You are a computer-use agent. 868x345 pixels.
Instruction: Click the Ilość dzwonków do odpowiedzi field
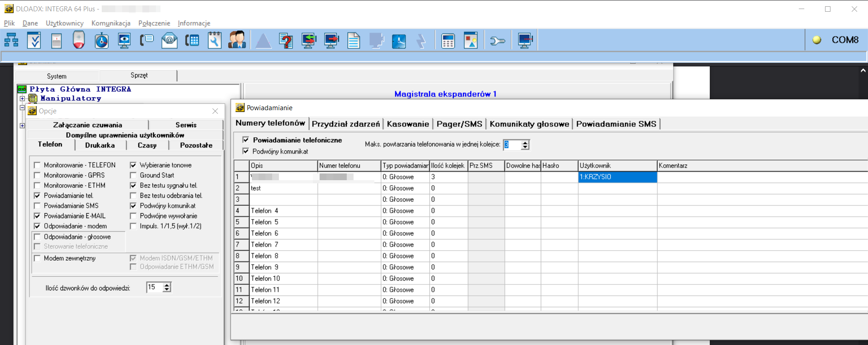[155, 287]
